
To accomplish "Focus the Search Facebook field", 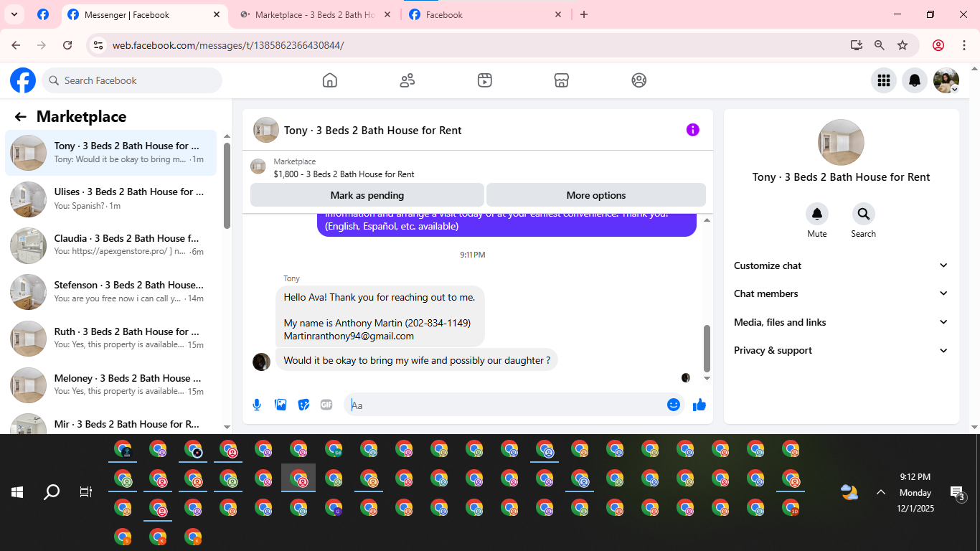I will [132, 80].
